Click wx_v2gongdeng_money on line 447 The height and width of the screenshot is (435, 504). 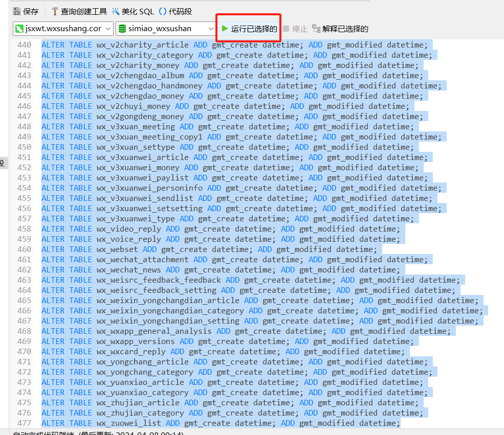(141, 117)
